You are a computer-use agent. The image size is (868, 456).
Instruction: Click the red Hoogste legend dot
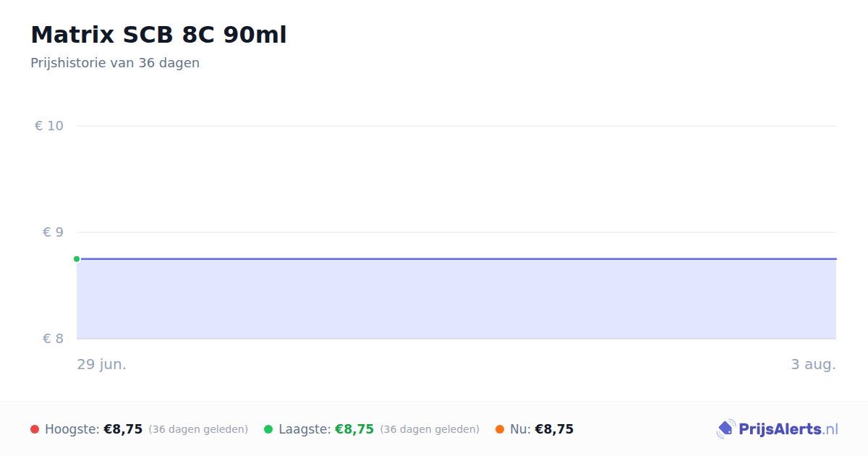tap(35, 429)
